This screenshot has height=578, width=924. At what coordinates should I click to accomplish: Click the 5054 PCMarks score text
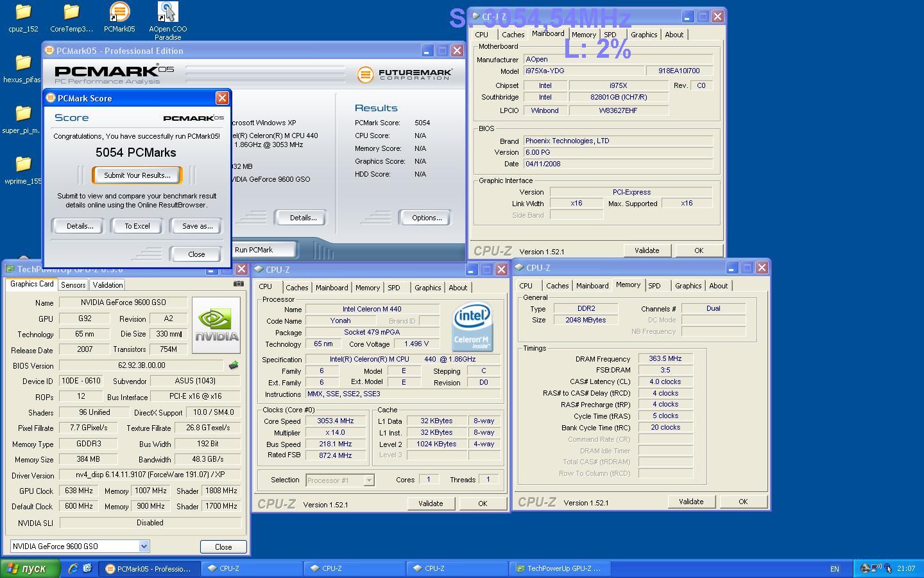[x=135, y=152]
